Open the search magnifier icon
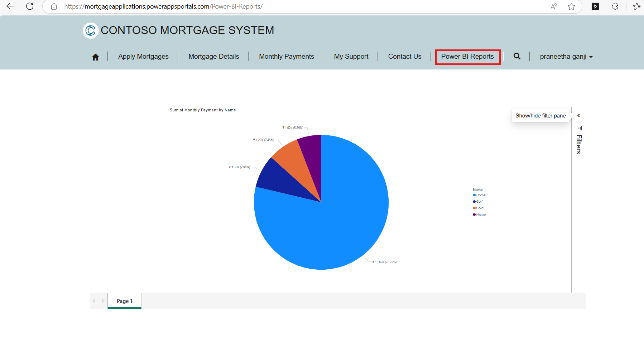644x337 pixels. pyautogui.click(x=517, y=56)
